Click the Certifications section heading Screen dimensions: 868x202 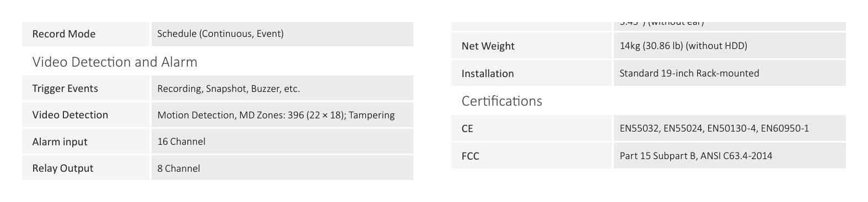(502, 101)
